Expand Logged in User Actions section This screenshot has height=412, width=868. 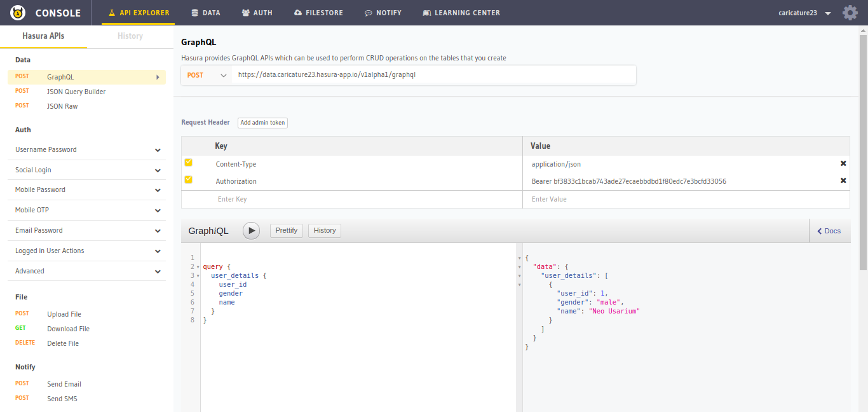click(x=86, y=251)
